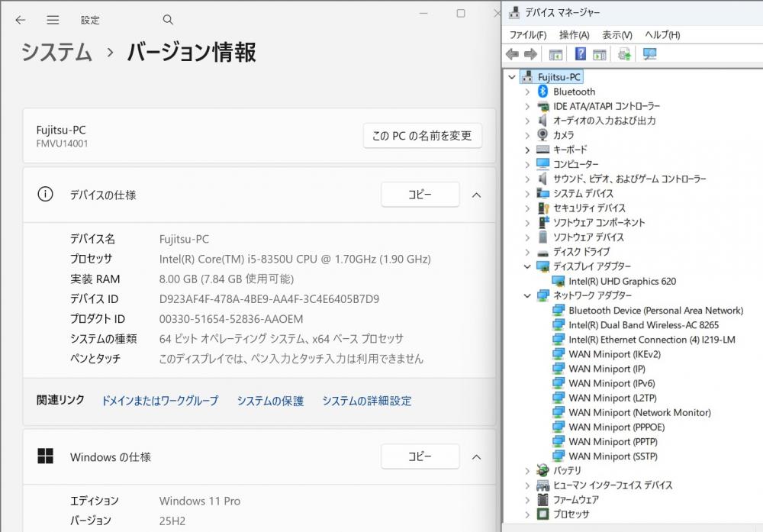Click the device ID value D923AF4F-478A
763x532 pixels.
[x=269, y=299]
